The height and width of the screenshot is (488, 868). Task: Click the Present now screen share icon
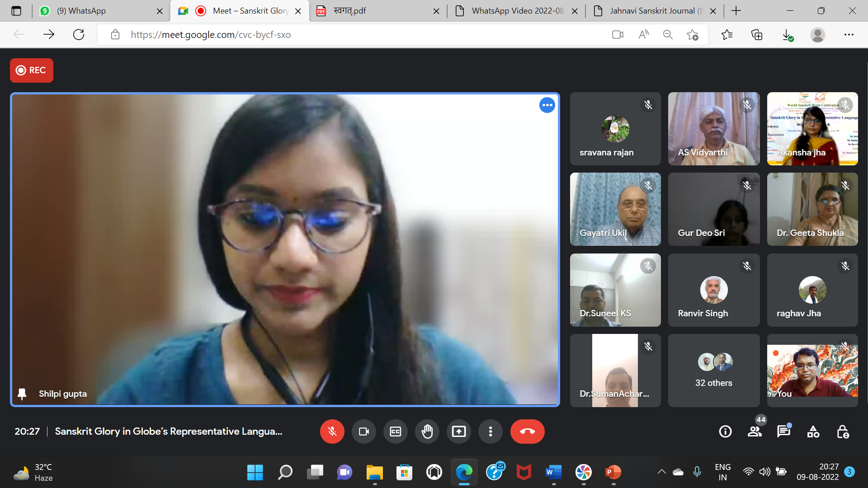(x=458, y=432)
